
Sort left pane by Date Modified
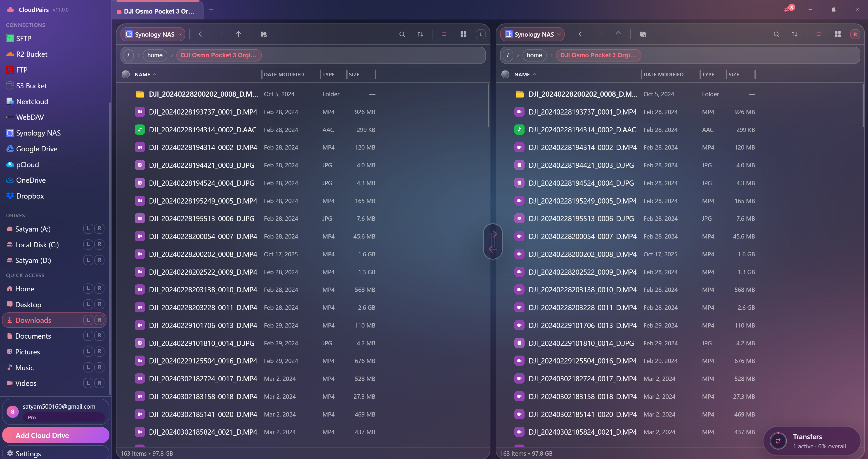point(284,74)
